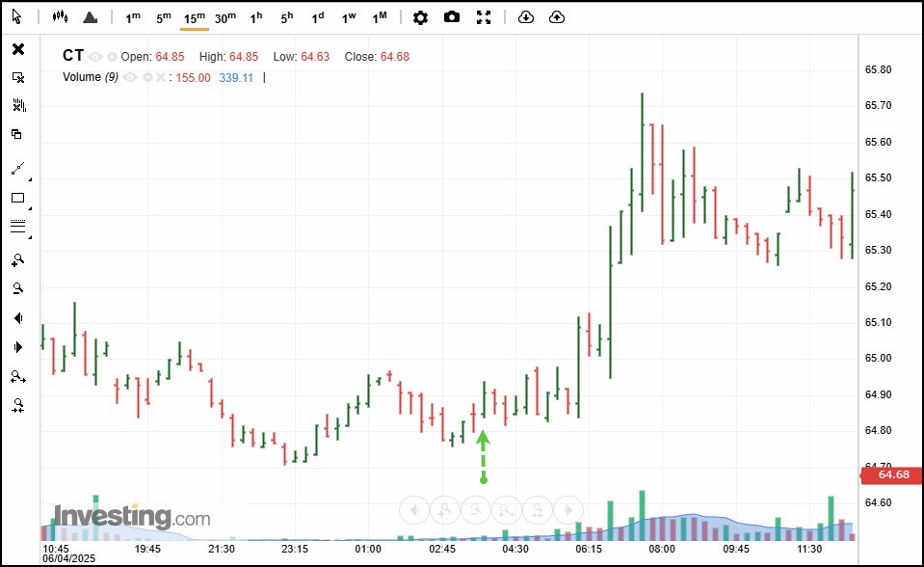Click the Open value 64.85
Viewport: 924px width, 567px height.
coord(170,57)
